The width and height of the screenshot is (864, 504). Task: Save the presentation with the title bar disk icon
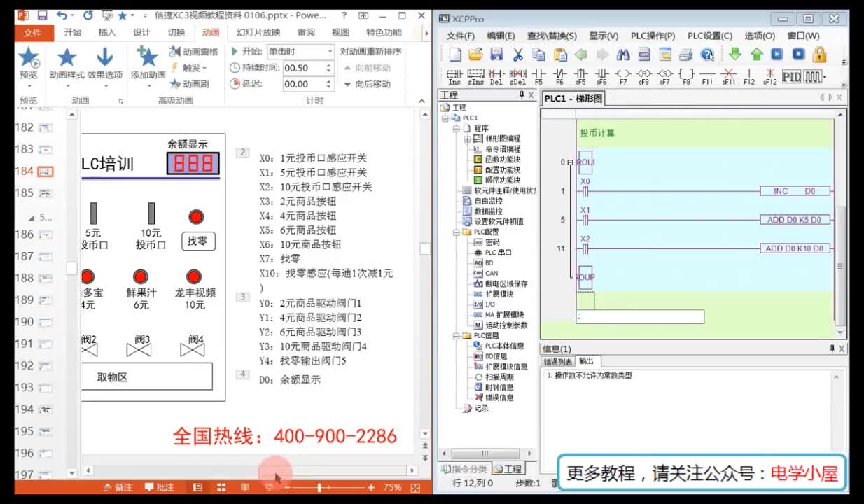(x=42, y=15)
